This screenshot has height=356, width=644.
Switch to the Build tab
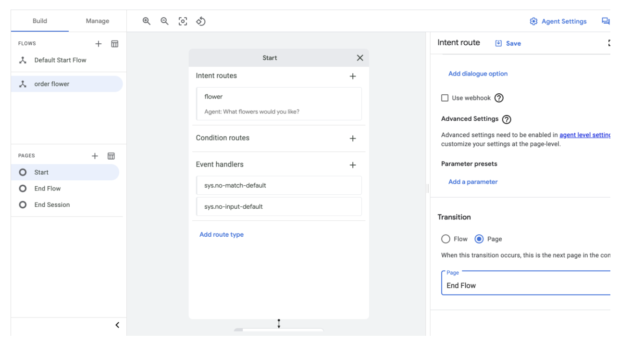[40, 21]
